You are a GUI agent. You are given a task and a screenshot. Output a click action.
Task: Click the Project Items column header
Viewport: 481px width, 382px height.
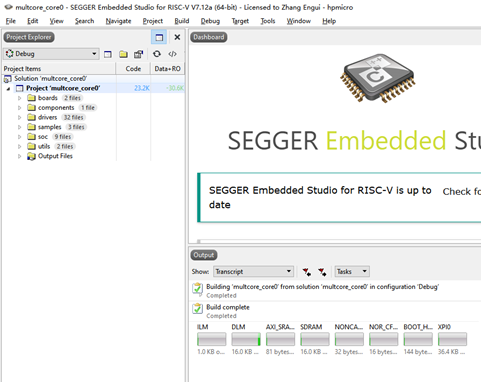(59, 69)
